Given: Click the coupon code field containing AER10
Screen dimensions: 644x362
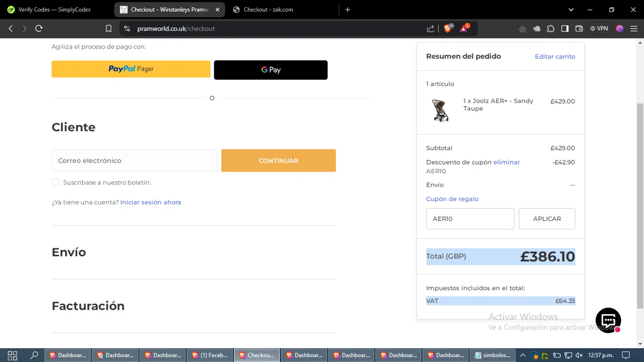Looking at the screenshot, I should click(470, 219).
